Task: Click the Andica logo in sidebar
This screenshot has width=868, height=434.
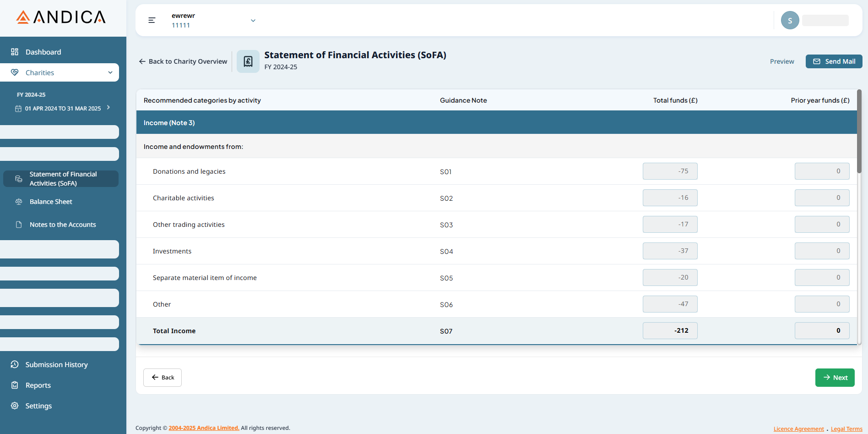Action: (60, 17)
